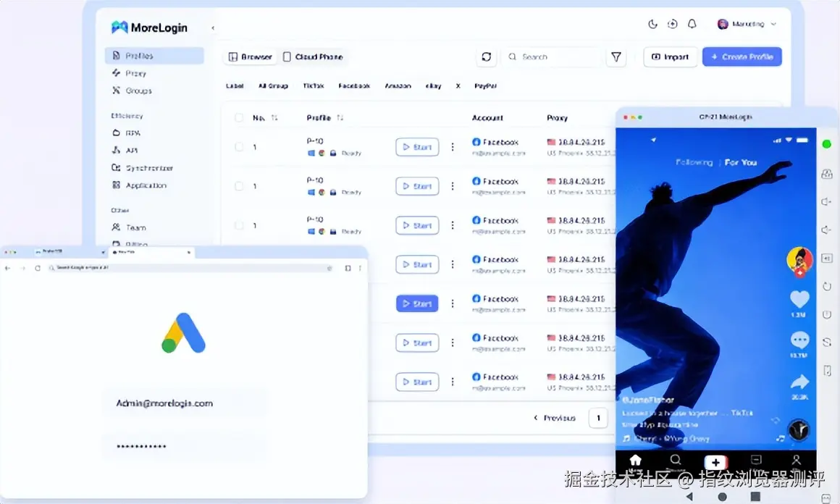Click the browser window side panel icon

pyautogui.click(x=348, y=268)
